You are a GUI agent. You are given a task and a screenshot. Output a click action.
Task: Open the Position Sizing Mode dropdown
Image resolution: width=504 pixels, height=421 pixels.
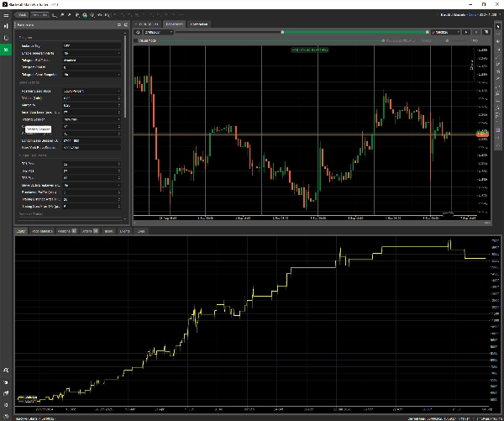coord(92,91)
